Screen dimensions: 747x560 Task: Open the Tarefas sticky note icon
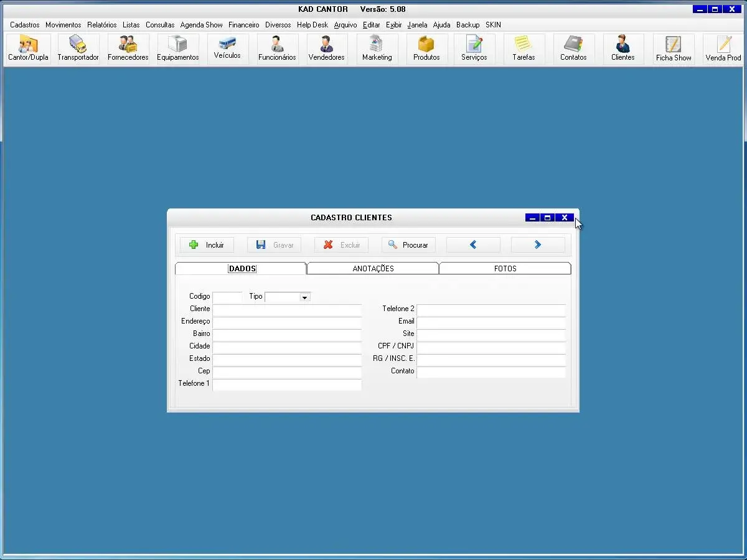coord(524,49)
